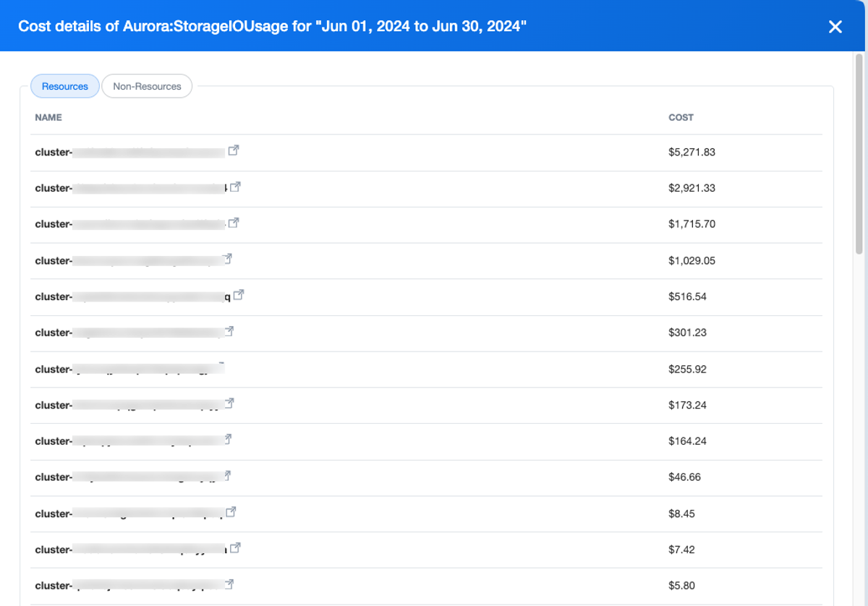Open external link for the $173.24 cluster

tap(229, 404)
